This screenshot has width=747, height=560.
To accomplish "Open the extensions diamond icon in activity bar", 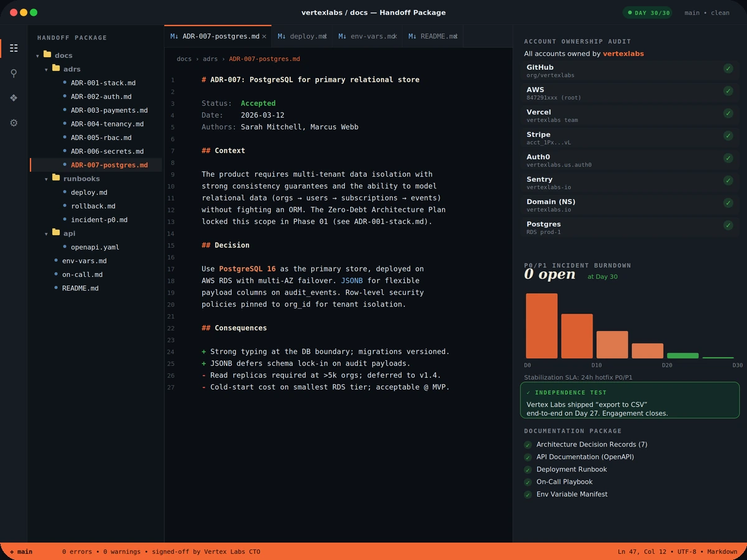I will pos(14,98).
